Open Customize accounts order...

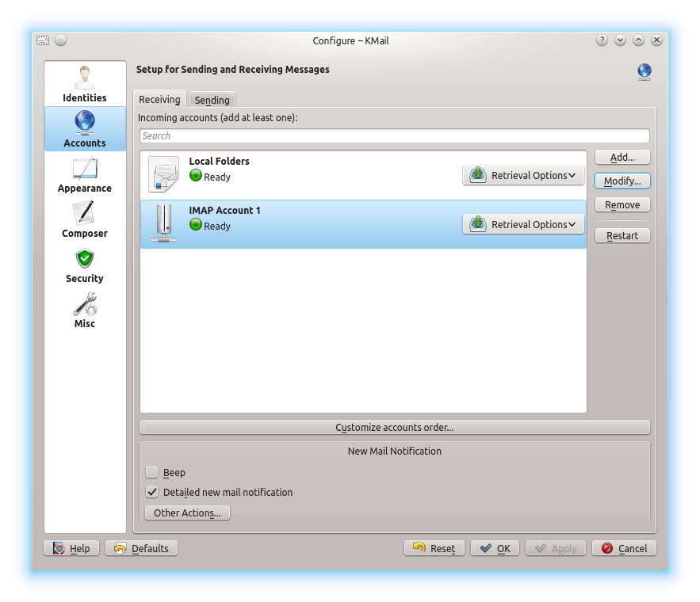click(395, 427)
